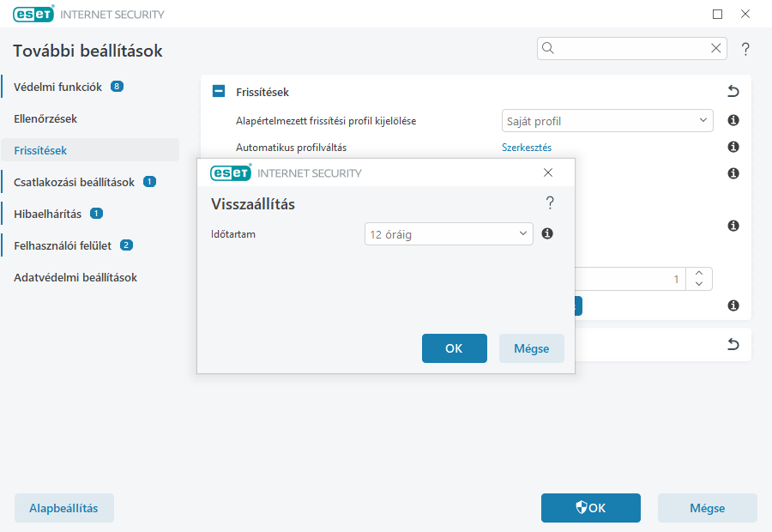
Task: Open main window help question mark
Action: (x=745, y=49)
